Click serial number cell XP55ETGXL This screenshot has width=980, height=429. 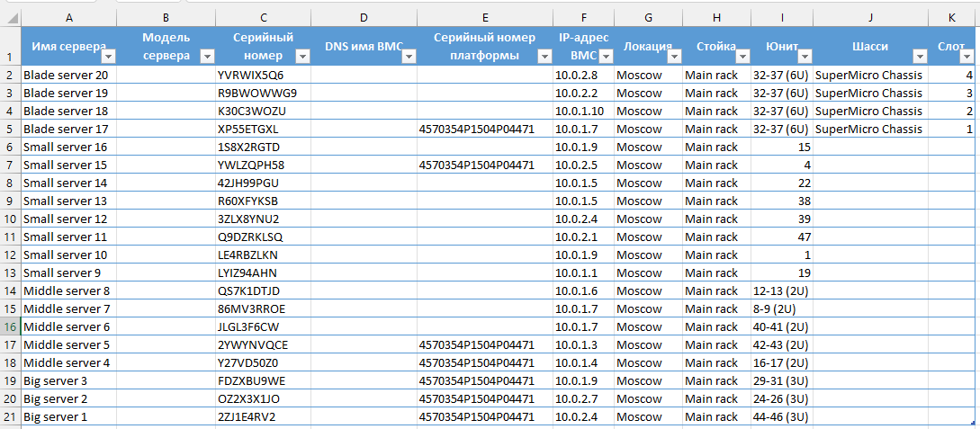click(263, 129)
